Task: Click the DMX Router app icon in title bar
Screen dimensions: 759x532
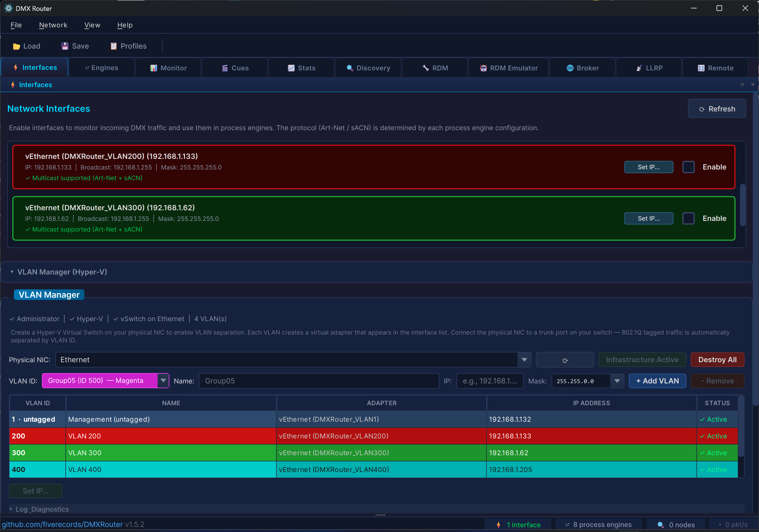Action: (x=9, y=8)
